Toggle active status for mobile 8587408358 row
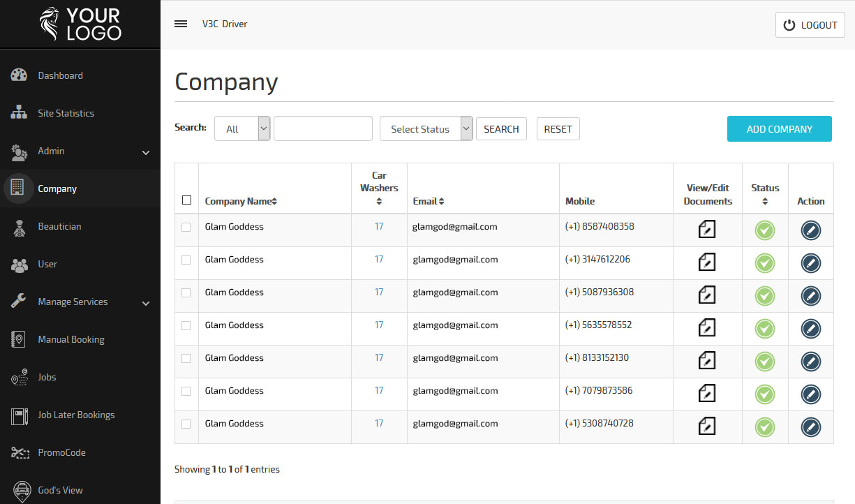Viewport: 855px width, 504px height. click(765, 230)
